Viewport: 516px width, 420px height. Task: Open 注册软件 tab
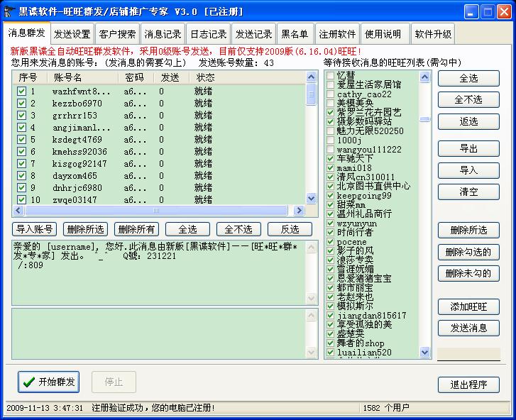pyautogui.click(x=337, y=34)
